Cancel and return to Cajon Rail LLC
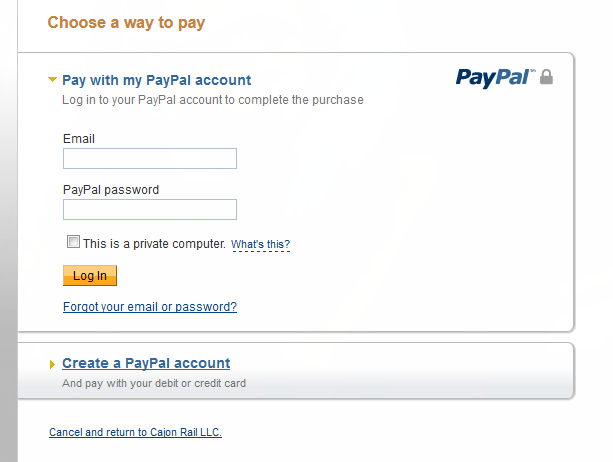This screenshot has width=613, height=462. coord(135,432)
